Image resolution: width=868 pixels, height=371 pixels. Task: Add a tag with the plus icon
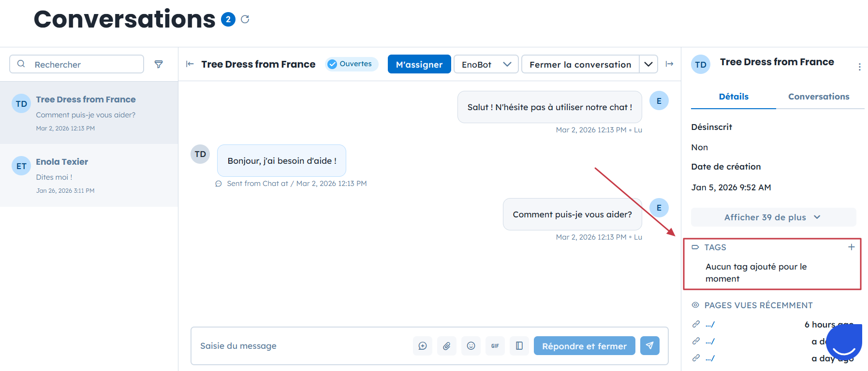click(x=852, y=247)
